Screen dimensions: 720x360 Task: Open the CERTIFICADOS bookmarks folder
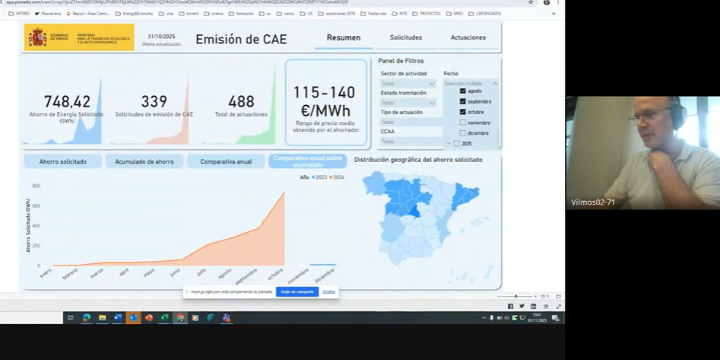click(x=485, y=14)
